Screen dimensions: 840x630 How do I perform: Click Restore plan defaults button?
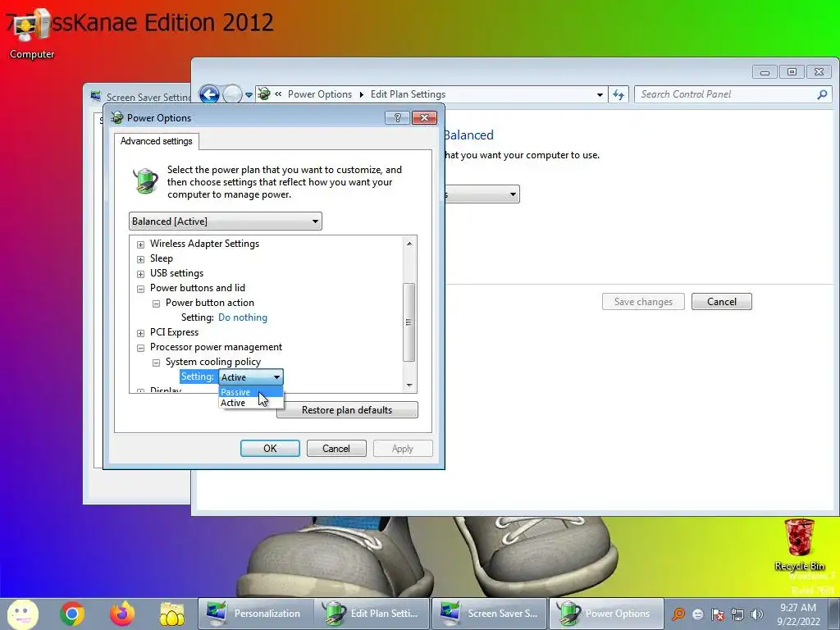pyautogui.click(x=347, y=410)
